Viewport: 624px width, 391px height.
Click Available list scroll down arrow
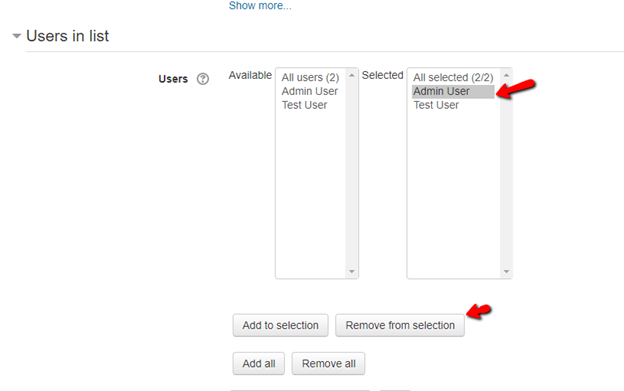(351, 271)
